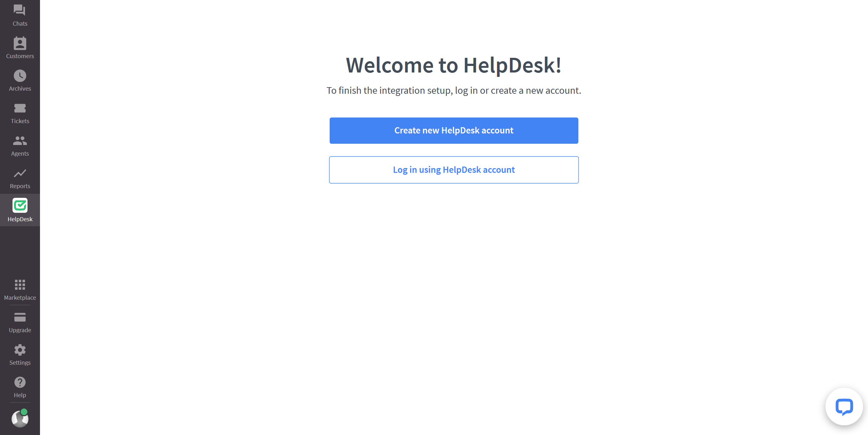
Task: Click Create new HelpDesk account
Action: click(x=454, y=130)
